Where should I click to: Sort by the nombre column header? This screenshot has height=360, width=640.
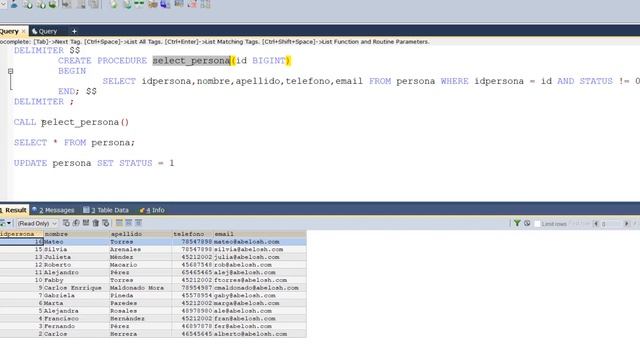pyautogui.click(x=76, y=234)
